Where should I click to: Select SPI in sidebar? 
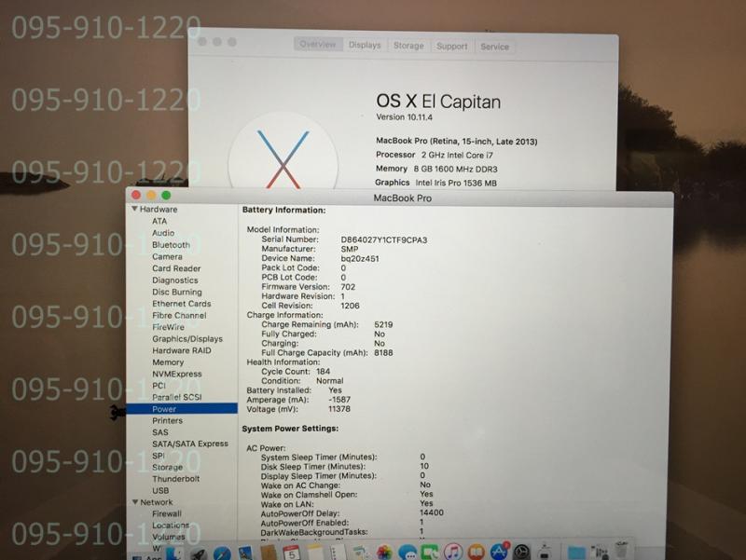[x=158, y=456]
